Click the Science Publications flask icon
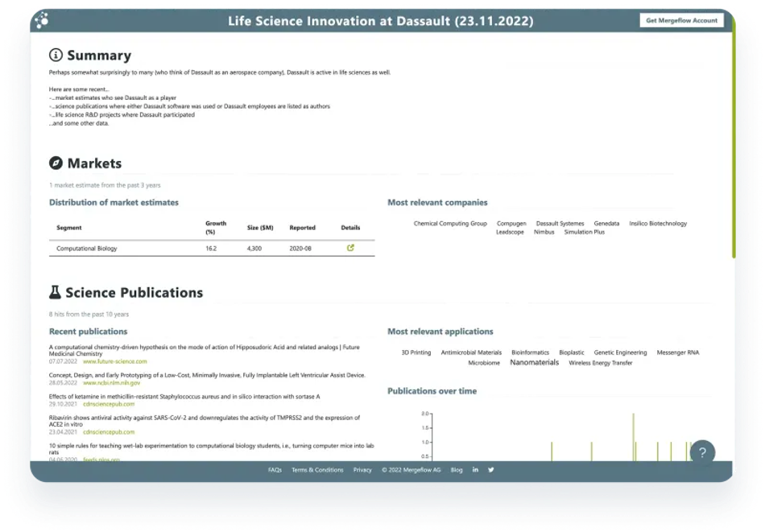 pyautogui.click(x=55, y=292)
